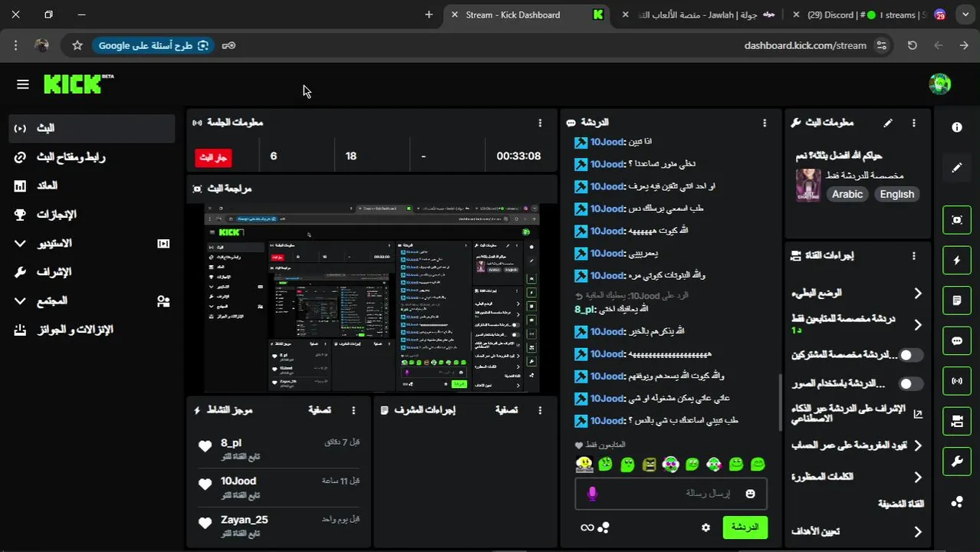Open الإنزالات و الجوائز in the sidebar
This screenshot has width=980, height=552.
pos(92,330)
